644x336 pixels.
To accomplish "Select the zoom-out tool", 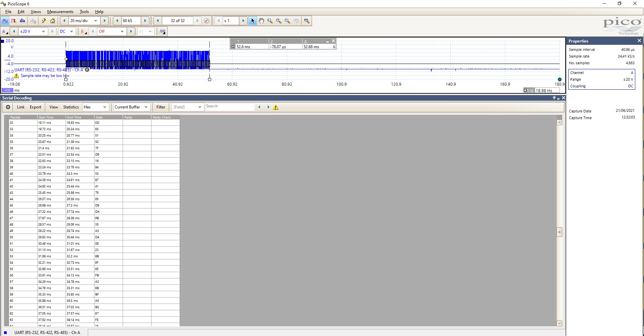I will (287, 21).
